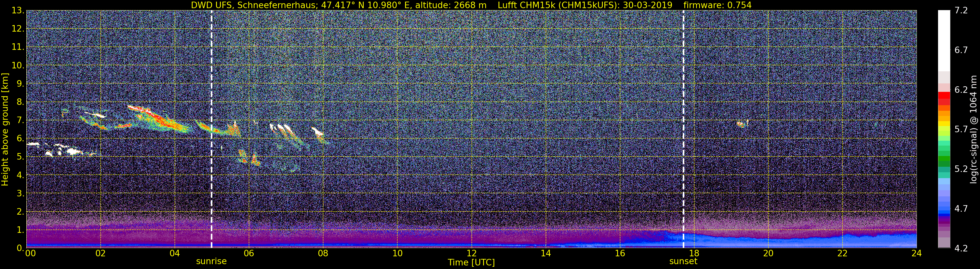Click colorbar tick label '5.7'

pyautogui.click(x=961, y=130)
